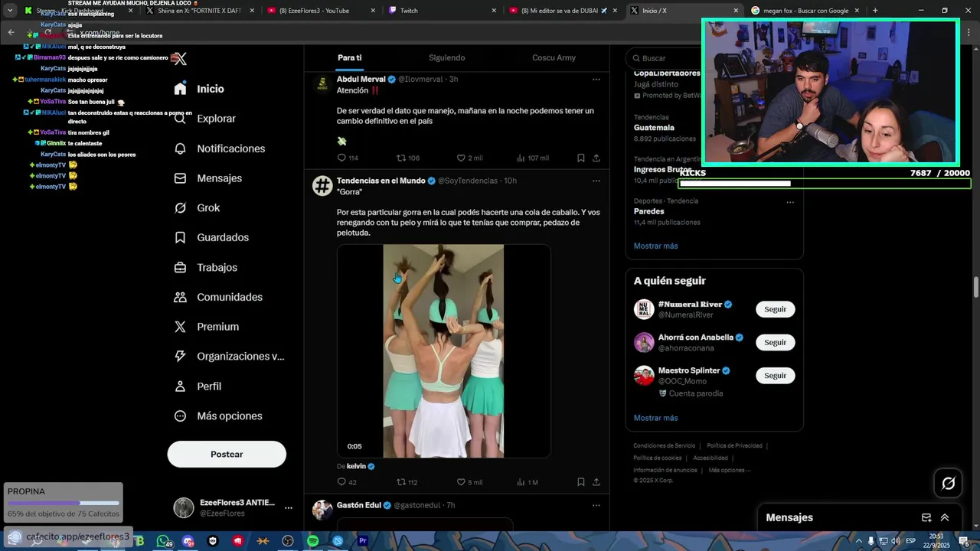980x551 pixels.
Task: Open Spotify from the taskbar
Action: coord(313,541)
